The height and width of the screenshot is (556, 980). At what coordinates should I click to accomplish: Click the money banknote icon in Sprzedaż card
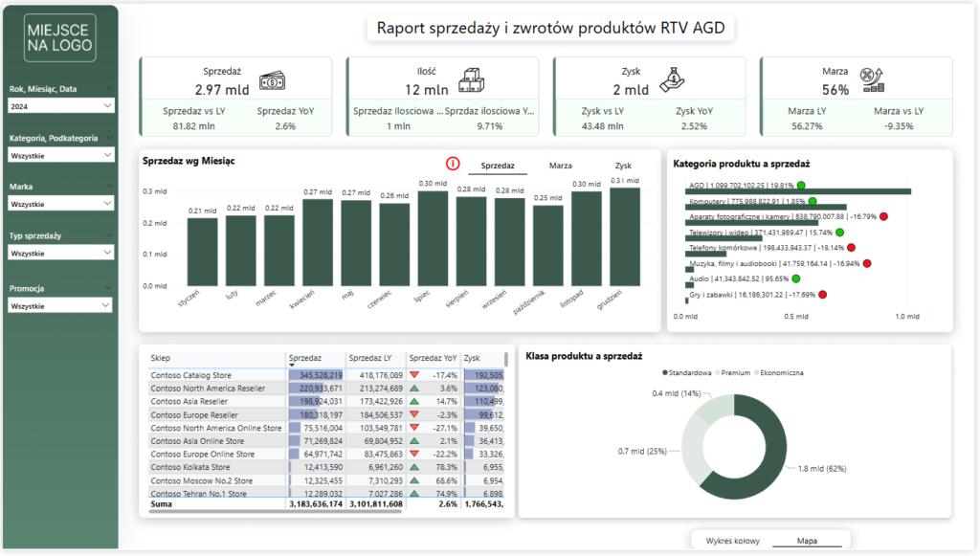(x=273, y=82)
